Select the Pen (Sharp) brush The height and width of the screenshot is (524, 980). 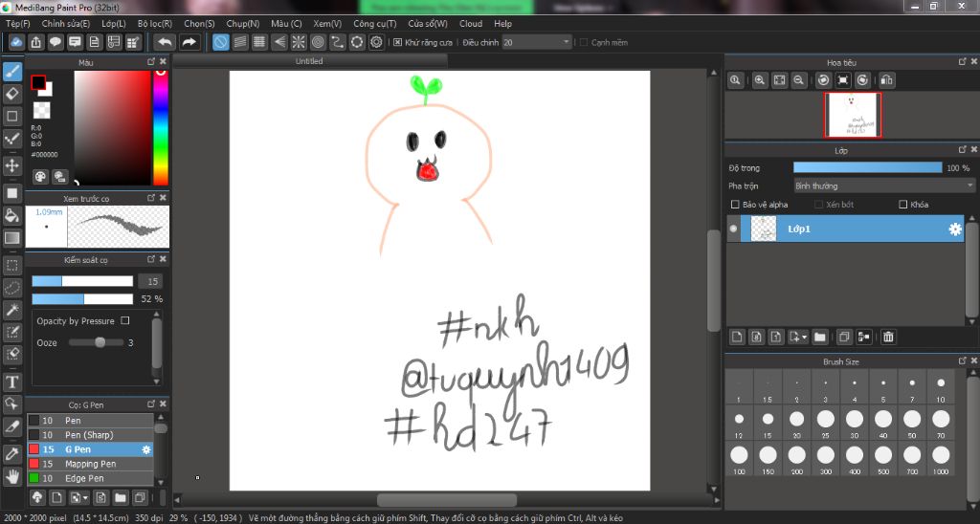click(x=90, y=435)
